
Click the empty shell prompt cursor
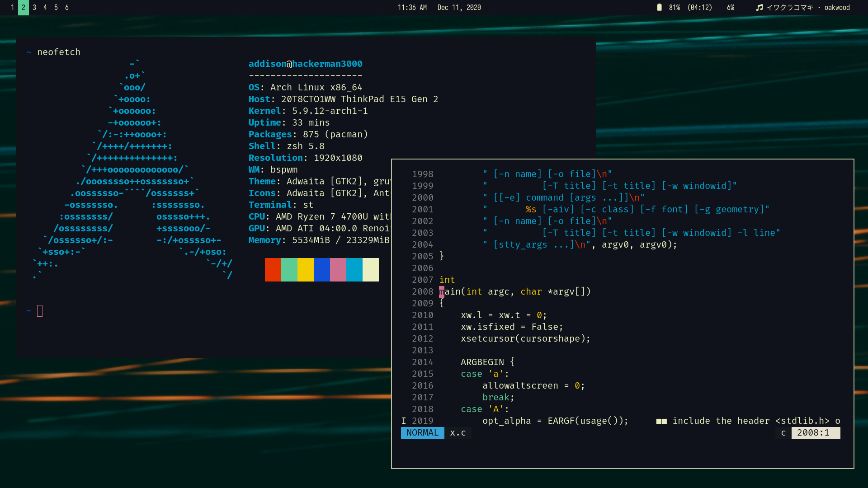click(40, 311)
